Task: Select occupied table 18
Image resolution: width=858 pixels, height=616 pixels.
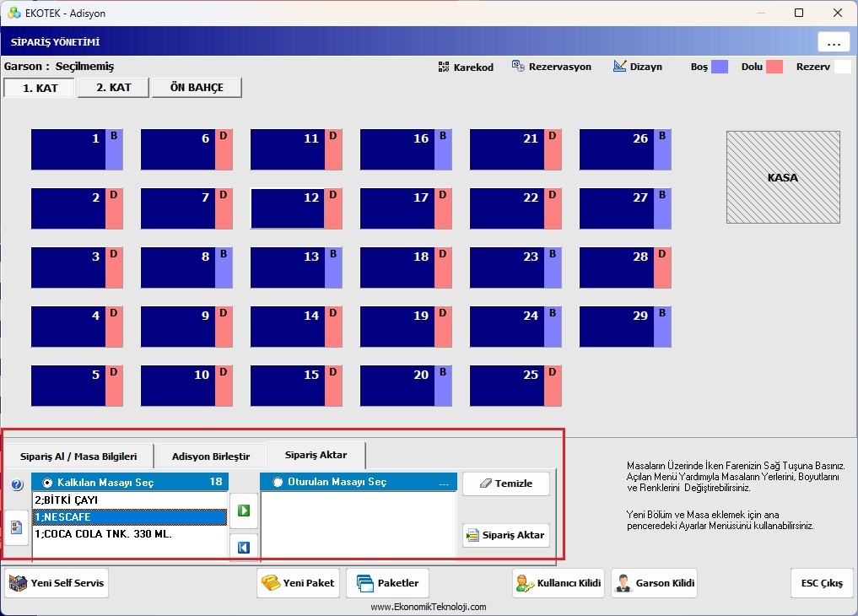Action: (x=406, y=267)
